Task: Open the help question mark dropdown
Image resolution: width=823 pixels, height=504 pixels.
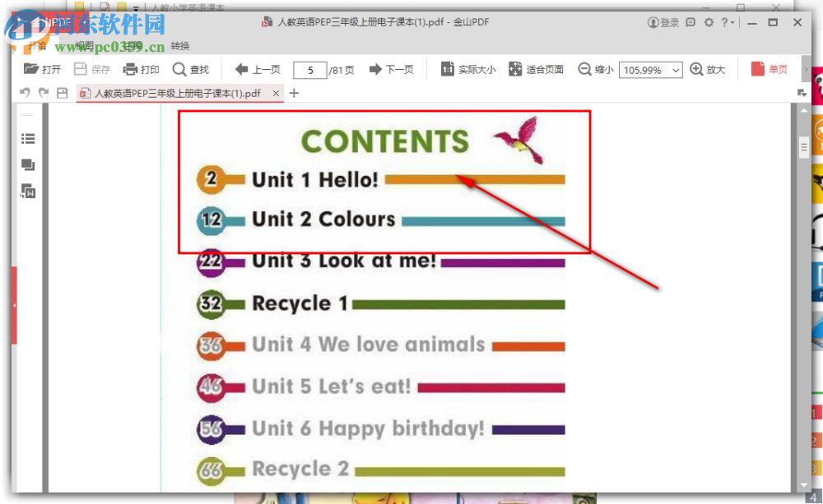Action: (727, 22)
